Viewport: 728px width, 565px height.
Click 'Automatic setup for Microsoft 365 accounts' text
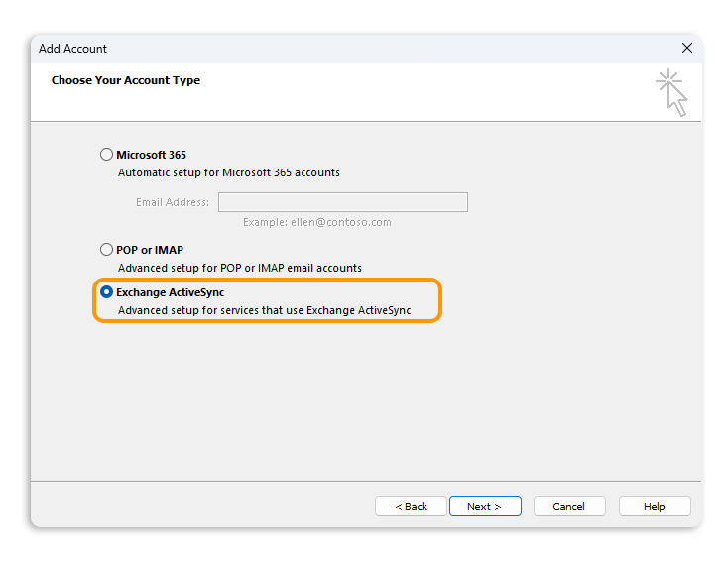coord(229,172)
